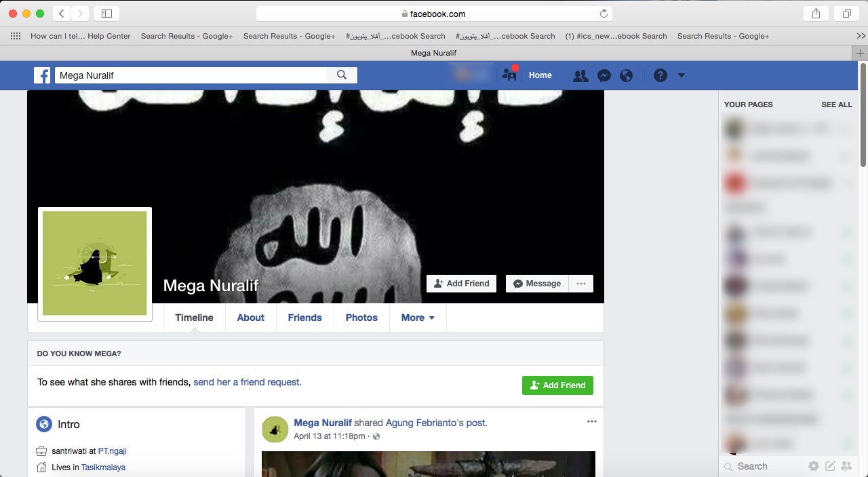Open the Quick Help question mark icon

tap(660, 76)
